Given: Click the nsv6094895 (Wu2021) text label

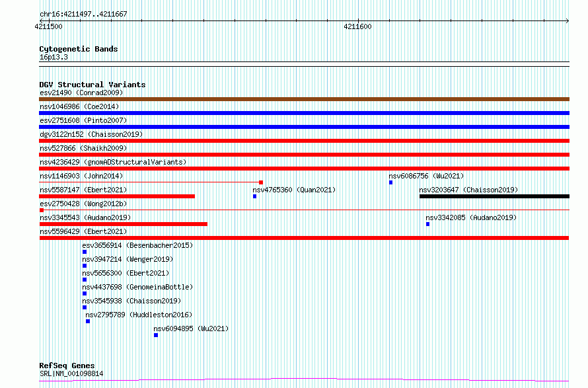Looking at the screenshot, I should point(191,329).
